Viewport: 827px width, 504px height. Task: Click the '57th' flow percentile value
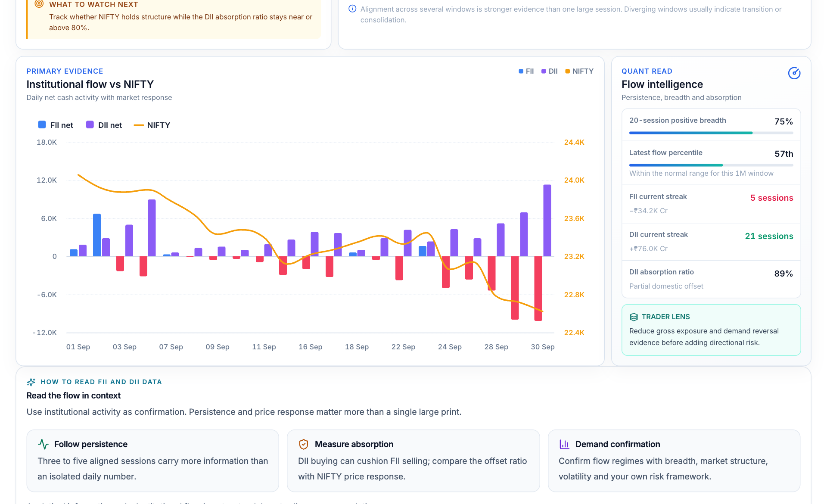pos(783,154)
